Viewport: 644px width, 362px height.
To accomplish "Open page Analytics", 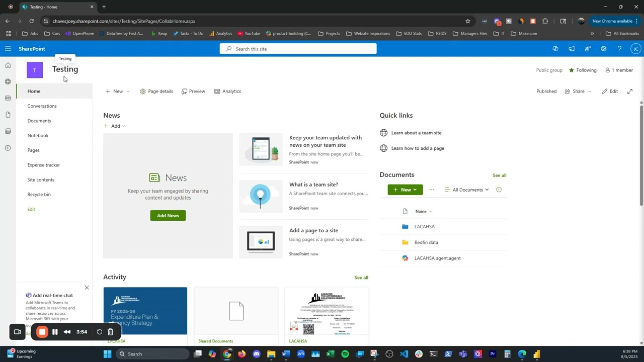I will (x=227, y=92).
